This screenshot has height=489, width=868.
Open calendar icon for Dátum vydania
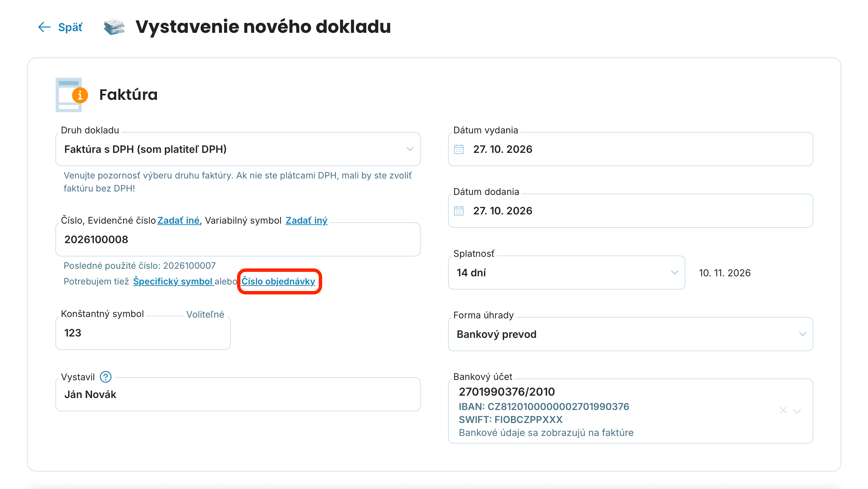click(459, 149)
